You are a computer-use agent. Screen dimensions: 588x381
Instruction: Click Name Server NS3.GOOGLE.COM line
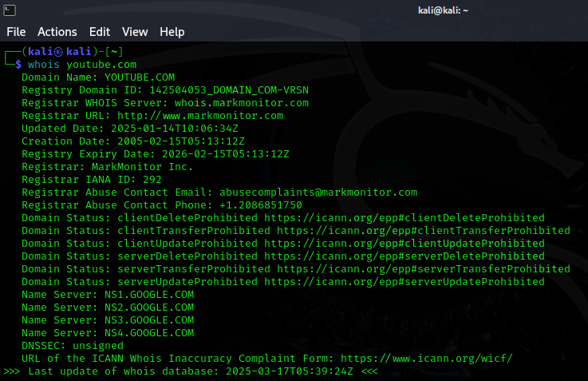click(108, 319)
